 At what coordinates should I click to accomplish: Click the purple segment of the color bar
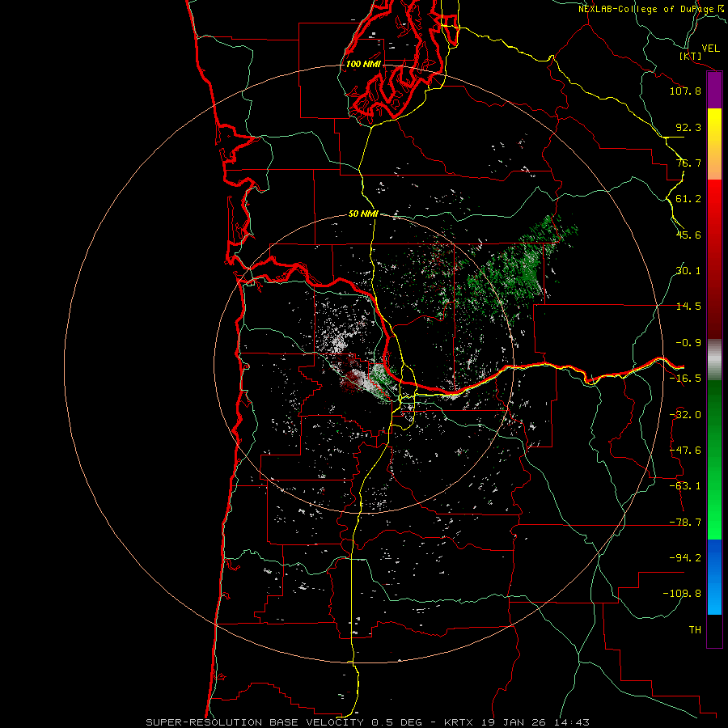714,90
